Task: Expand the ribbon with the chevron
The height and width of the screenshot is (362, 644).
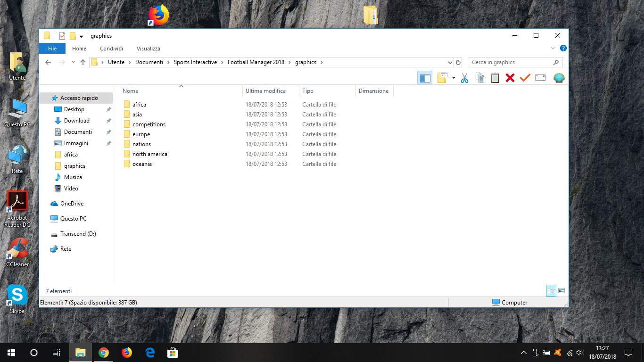Action: [x=553, y=48]
